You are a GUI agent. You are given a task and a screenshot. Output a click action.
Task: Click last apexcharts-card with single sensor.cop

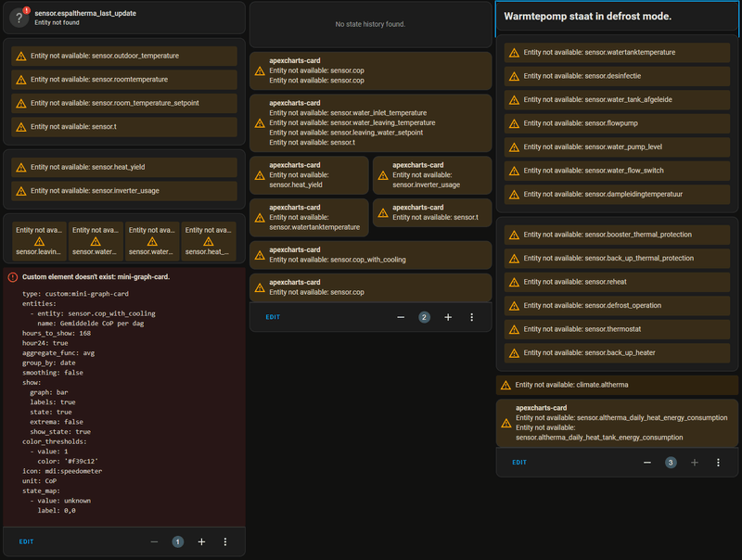pyautogui.click(x=370, y=287)
